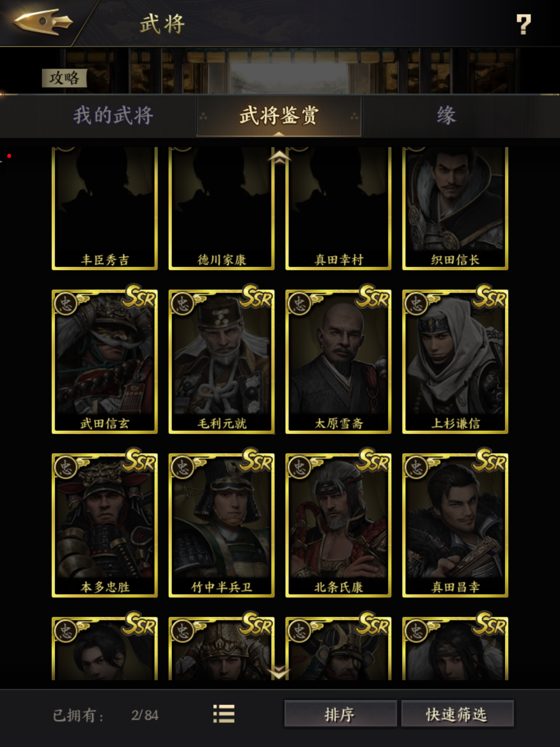Select the 太原雪斋 general card
The height and width of the screenshot is (747, 560).
(338, 362)
